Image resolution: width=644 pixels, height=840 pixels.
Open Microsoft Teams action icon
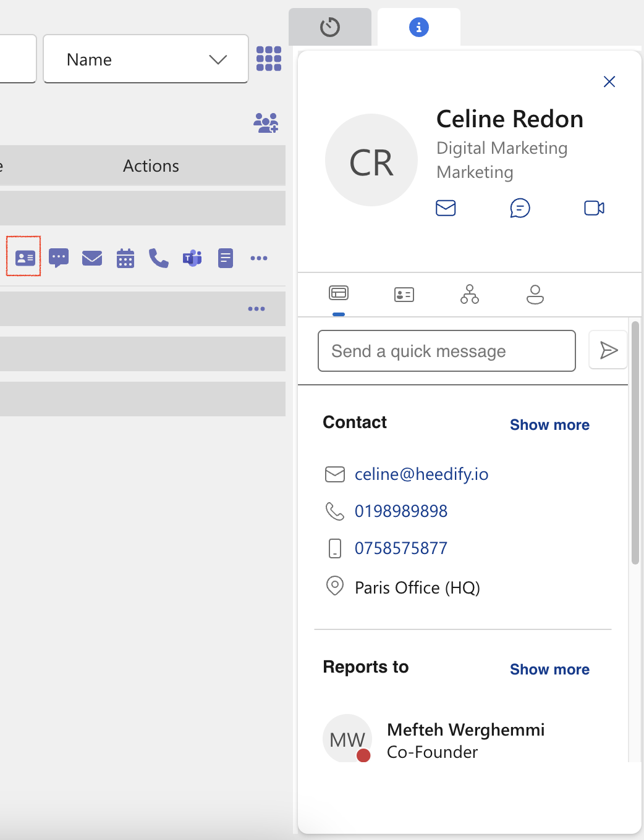coord(192,258)
